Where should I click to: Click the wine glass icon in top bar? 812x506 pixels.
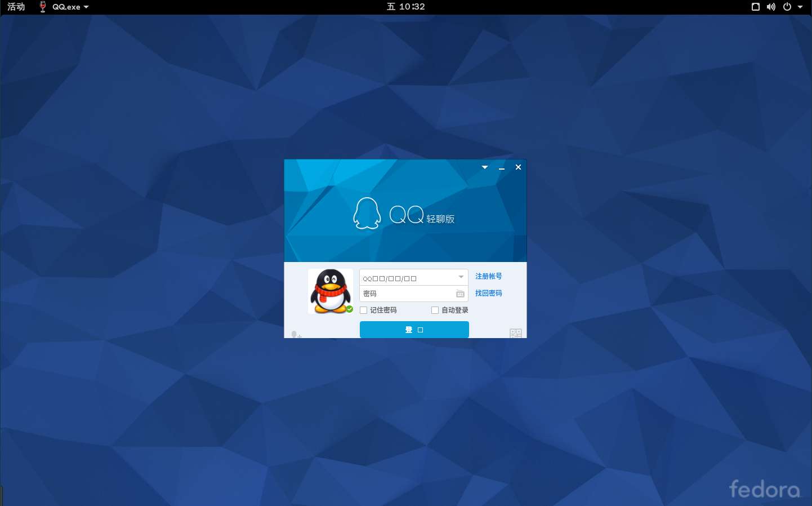click(43, 7)
